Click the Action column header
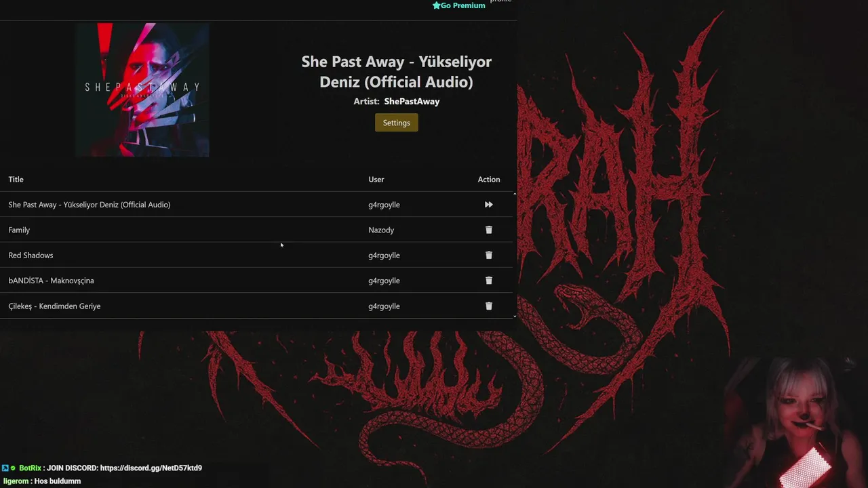 pyautogui.click(x=489, y=180)
